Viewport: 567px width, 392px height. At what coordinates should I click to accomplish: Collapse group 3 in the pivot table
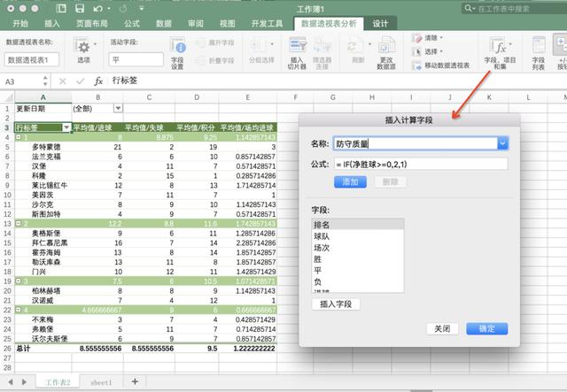point(18,281)
